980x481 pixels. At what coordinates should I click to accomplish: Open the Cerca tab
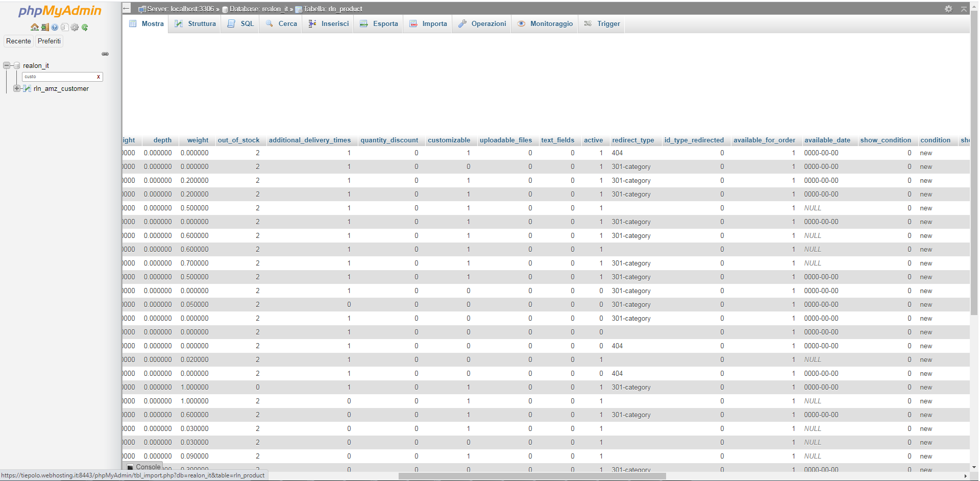[281, 23]
